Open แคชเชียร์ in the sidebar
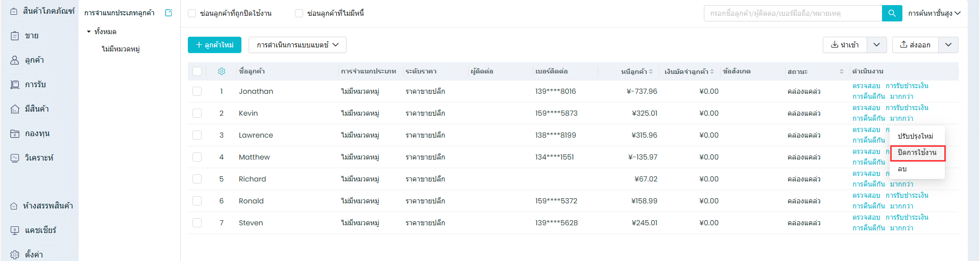The image size is (980, 261). coord(40,230)
